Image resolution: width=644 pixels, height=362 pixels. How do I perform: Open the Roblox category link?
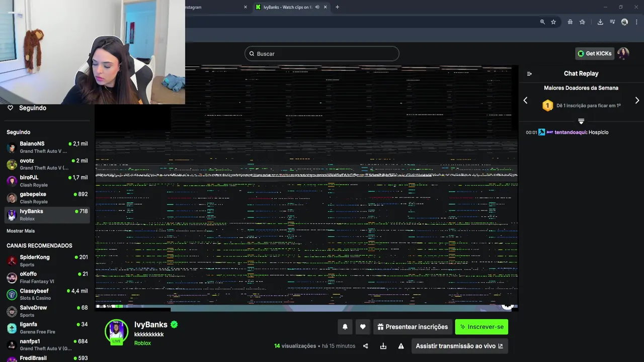[142, 343]
